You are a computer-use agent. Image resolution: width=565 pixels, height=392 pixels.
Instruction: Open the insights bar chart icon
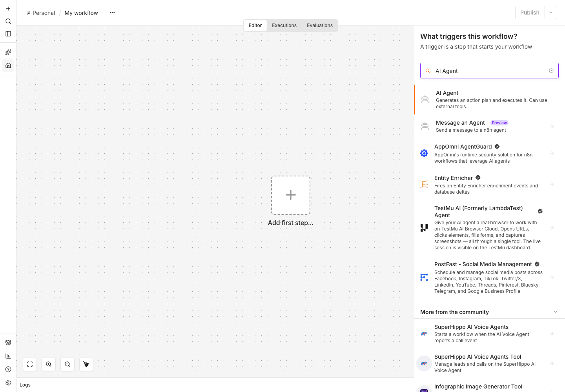(8, 356)
